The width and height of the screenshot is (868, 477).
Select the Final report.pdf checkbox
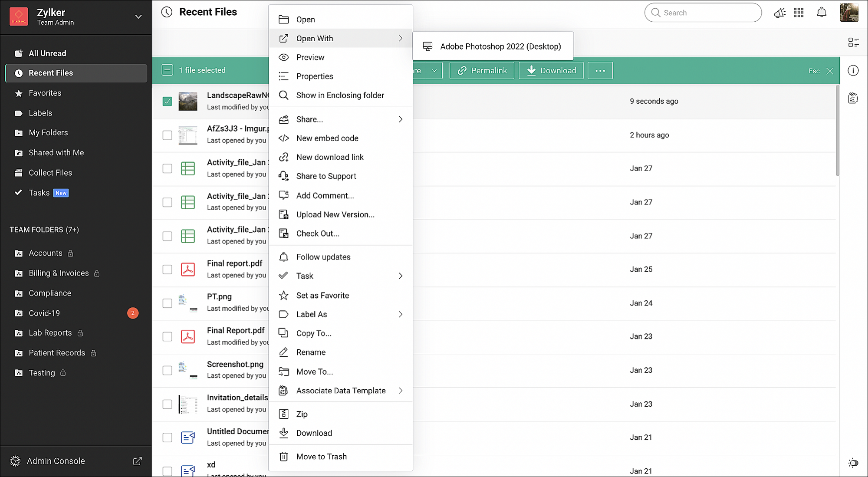click(167, 269)
